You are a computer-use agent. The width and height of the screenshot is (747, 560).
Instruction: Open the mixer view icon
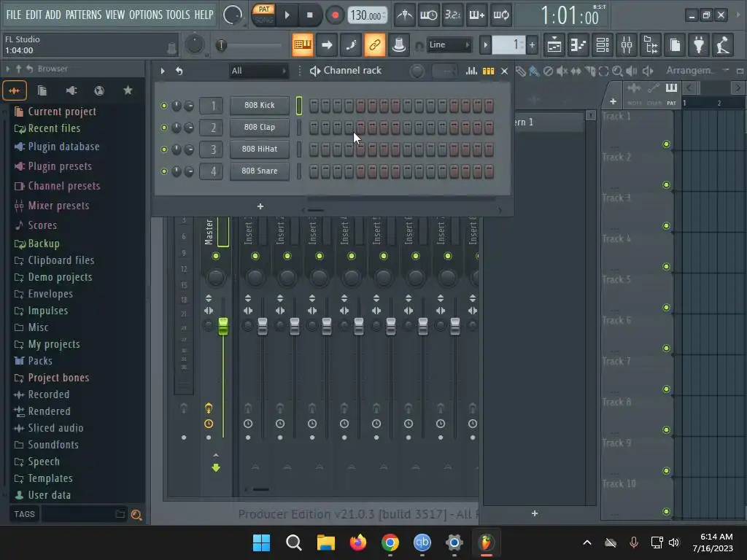(627, 44)
